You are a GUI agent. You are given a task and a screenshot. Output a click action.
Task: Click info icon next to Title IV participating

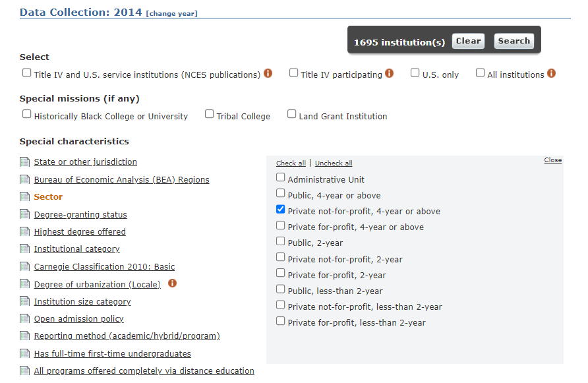point(390,73)
